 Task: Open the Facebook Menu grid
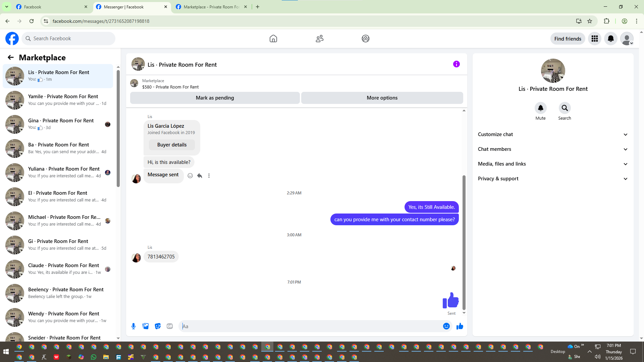594,39
